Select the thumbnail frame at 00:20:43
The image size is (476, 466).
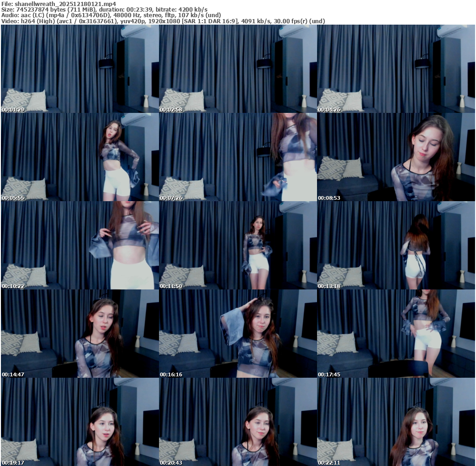click(x=238, y=422)
